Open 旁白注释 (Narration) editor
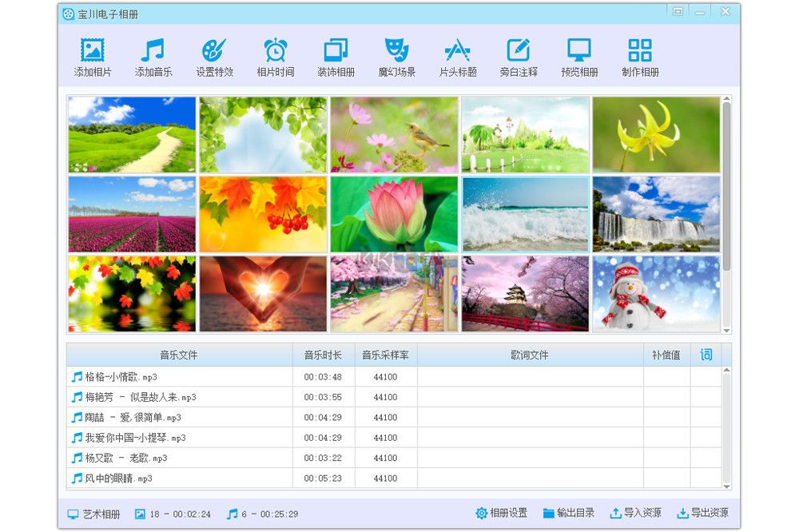The height and width of the screenshot is (532, 799). coord(518,56)
